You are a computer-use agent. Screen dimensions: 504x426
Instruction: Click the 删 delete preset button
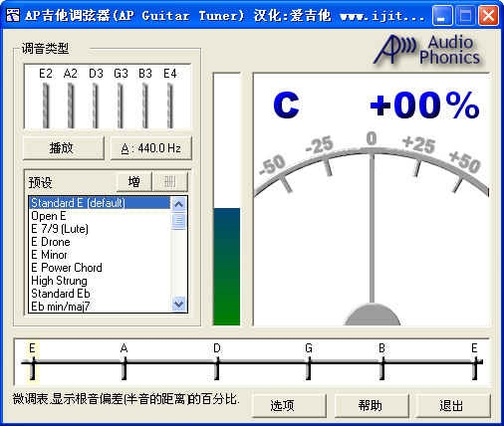pos(170,181)
